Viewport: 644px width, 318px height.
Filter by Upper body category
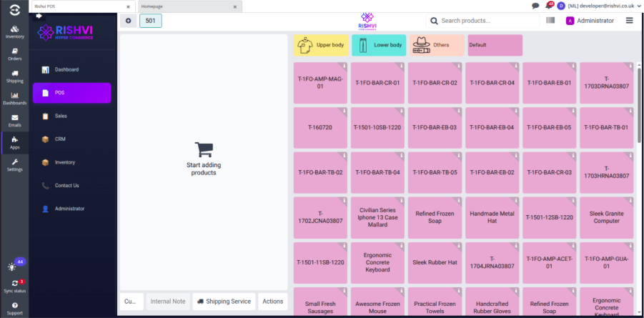321,46
